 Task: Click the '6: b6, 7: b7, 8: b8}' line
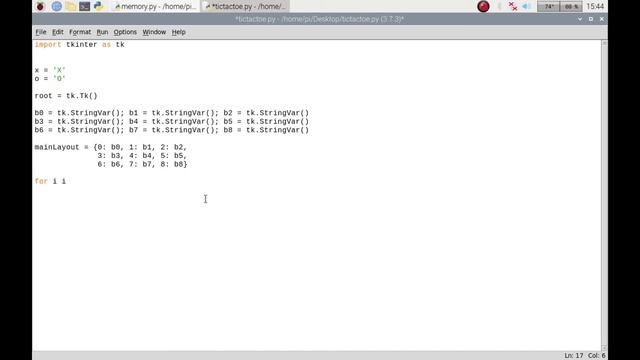pyautogui.click(x=142, y=164)
